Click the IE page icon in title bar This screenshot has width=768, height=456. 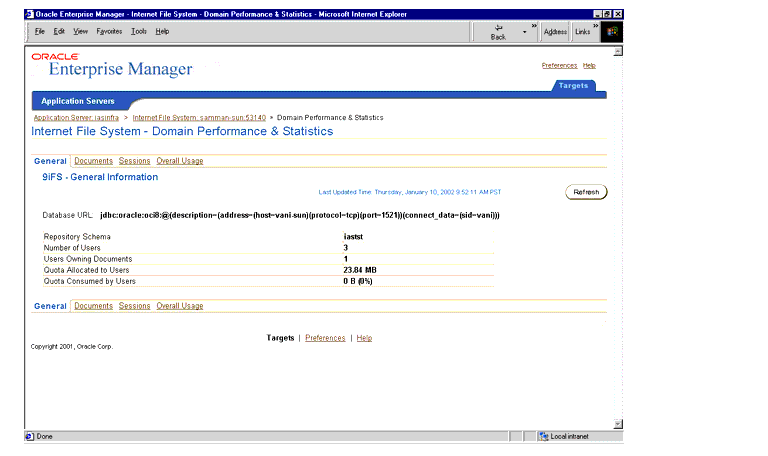pos(29,14)
